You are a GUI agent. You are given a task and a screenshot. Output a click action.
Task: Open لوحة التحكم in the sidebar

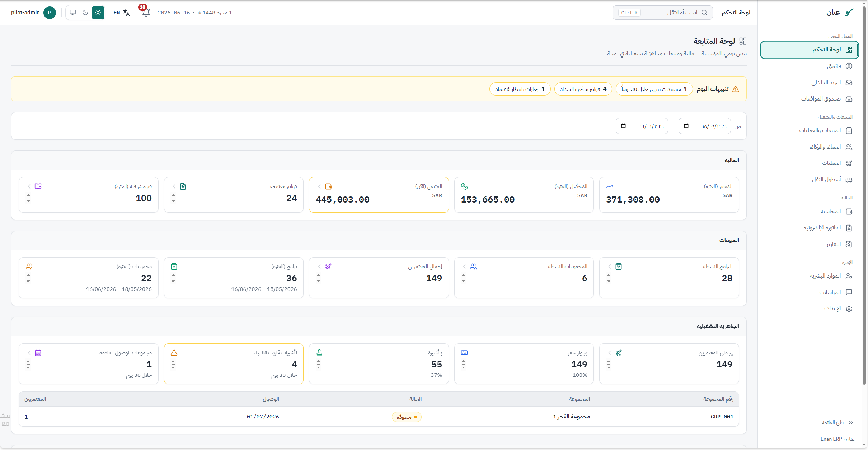click(x=810, y=50)
